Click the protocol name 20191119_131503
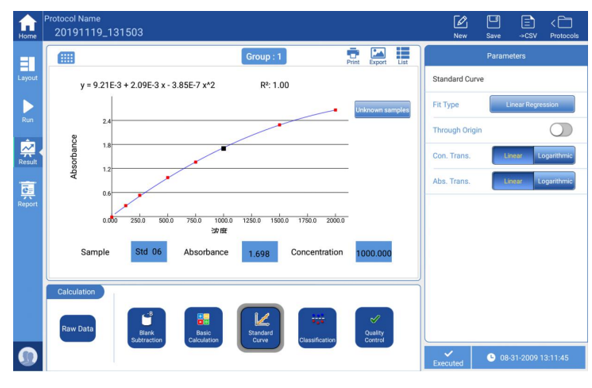This screenshot has height=388, width=592. tap(99, 32)
